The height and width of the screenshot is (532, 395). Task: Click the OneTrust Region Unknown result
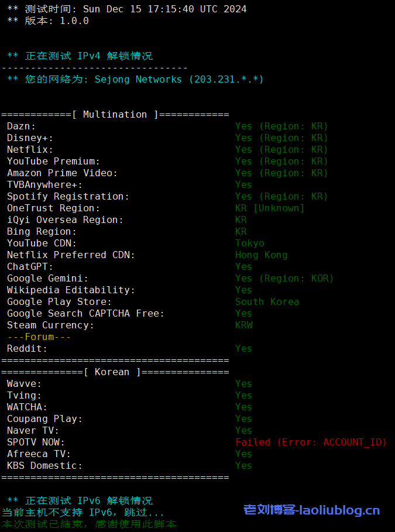[x=270, y=208]
